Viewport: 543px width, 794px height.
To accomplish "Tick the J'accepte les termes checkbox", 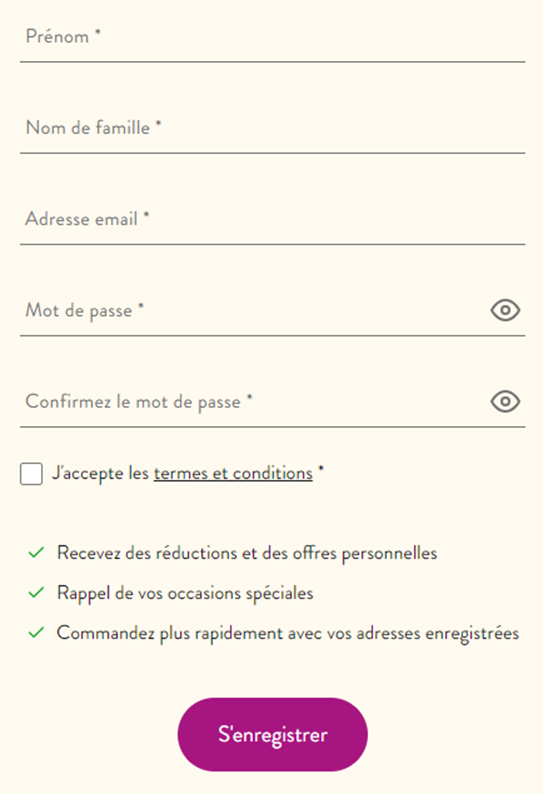I will tap(31, 474).
